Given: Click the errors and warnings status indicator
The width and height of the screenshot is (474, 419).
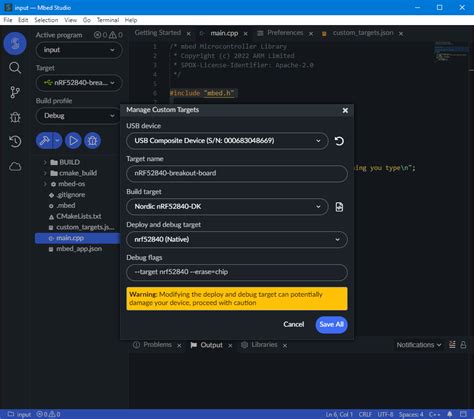Looking at the screenshot, I should (x=48, y=414).
